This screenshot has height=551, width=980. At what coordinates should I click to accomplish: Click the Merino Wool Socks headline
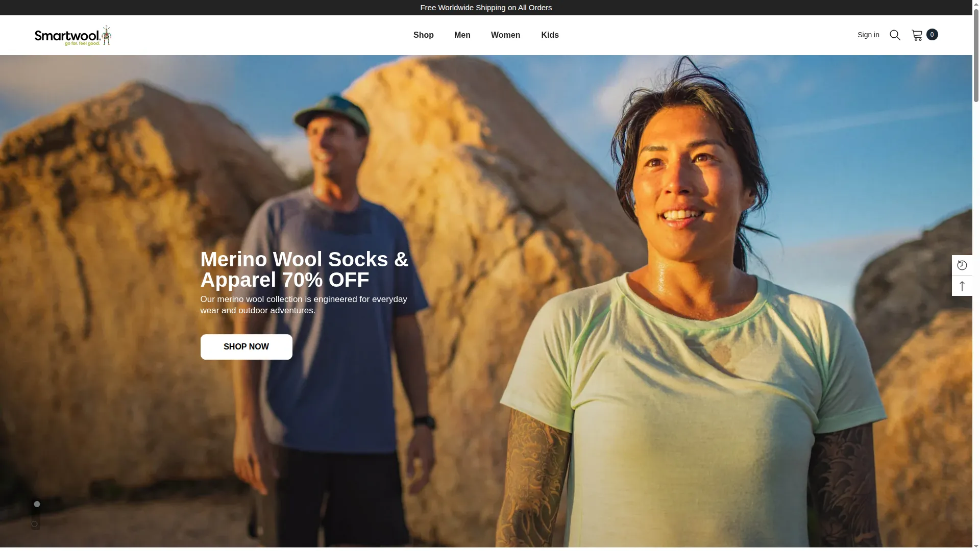305,269
